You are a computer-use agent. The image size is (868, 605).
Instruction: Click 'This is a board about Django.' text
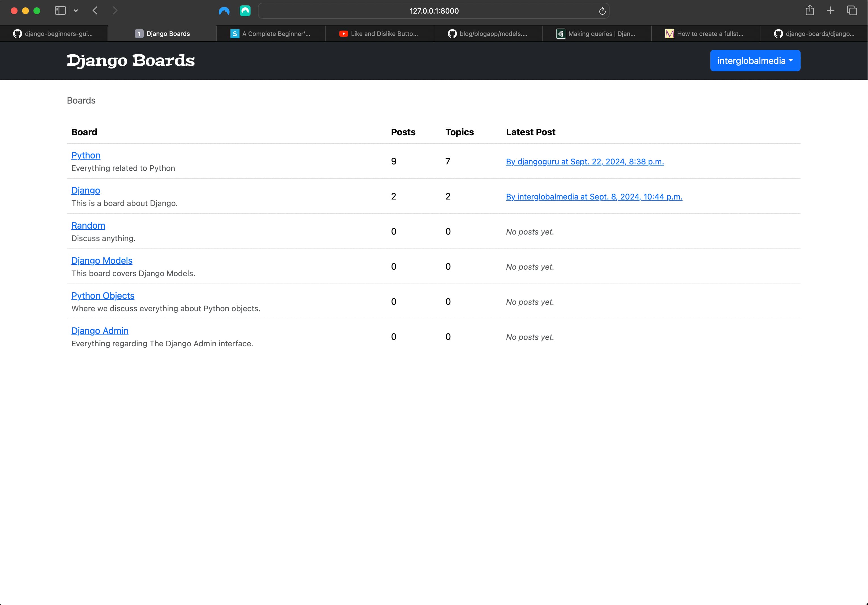click(124, 203)
